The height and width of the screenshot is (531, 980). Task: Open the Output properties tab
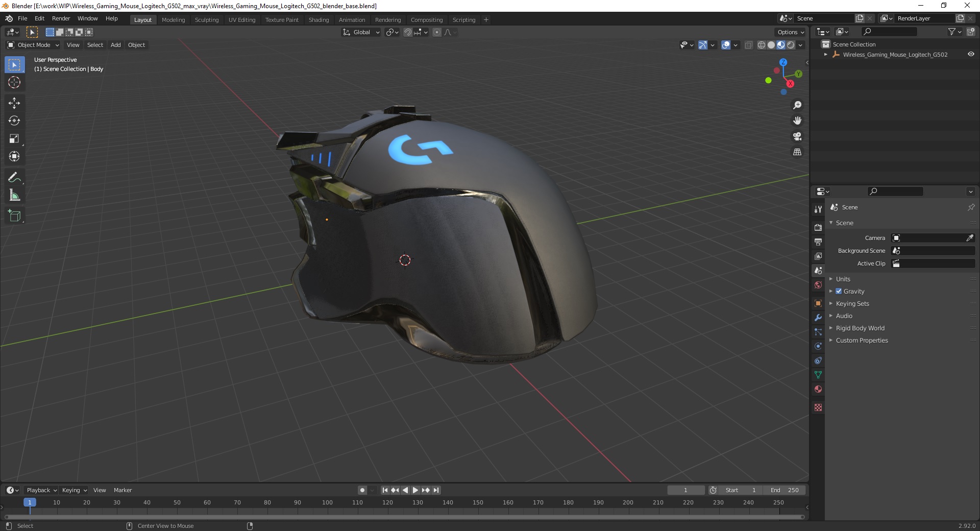(x=818, y=242)
